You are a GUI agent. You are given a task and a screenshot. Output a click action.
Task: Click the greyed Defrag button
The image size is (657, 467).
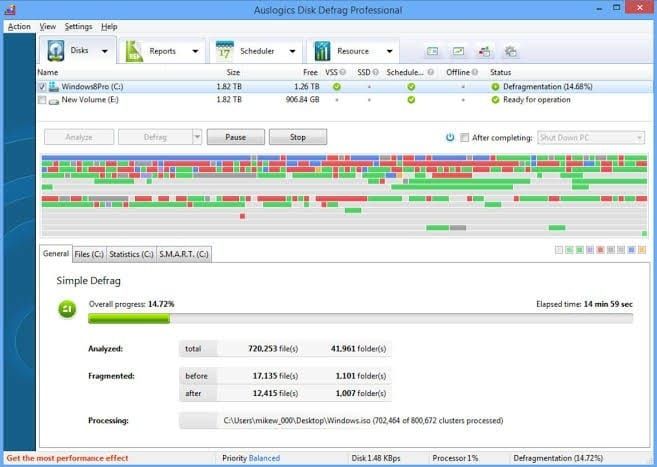[155, 137]
